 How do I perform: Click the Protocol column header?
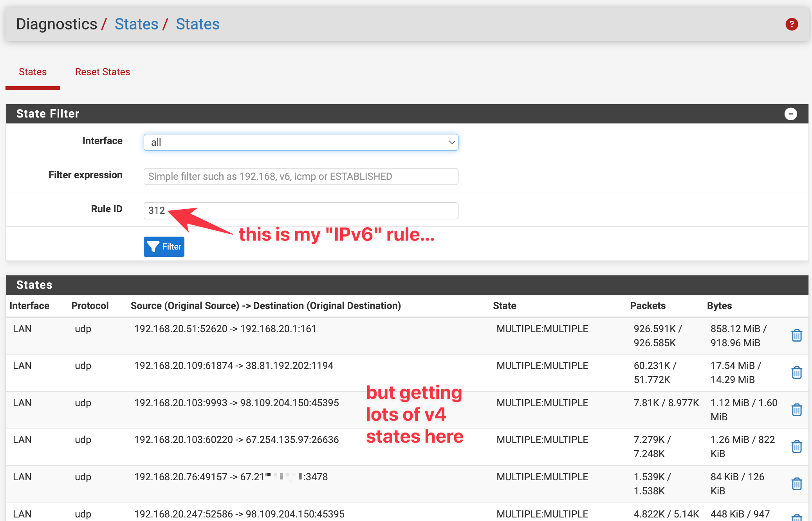tap(90, 306)
